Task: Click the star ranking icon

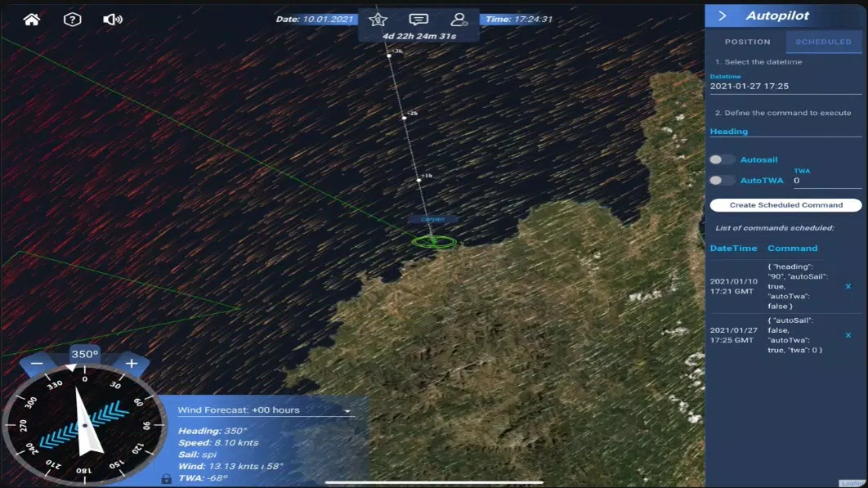Action: click(x=378, y=18)
